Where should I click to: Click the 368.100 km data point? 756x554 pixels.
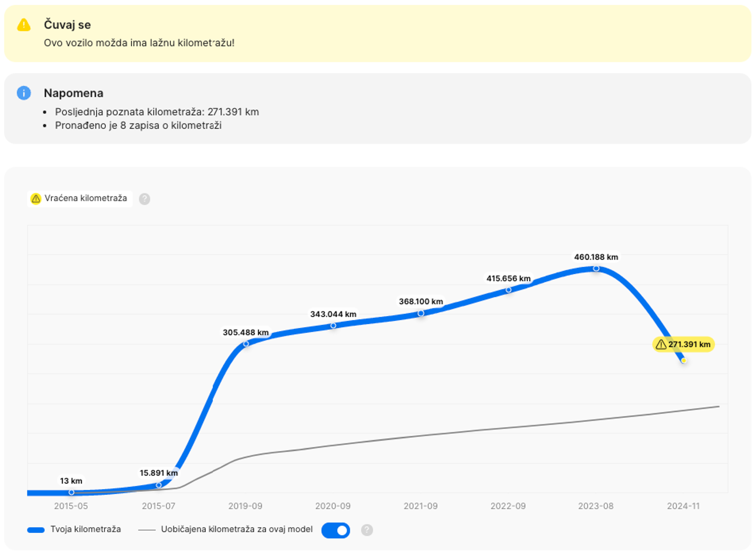(x=421, y=313)
